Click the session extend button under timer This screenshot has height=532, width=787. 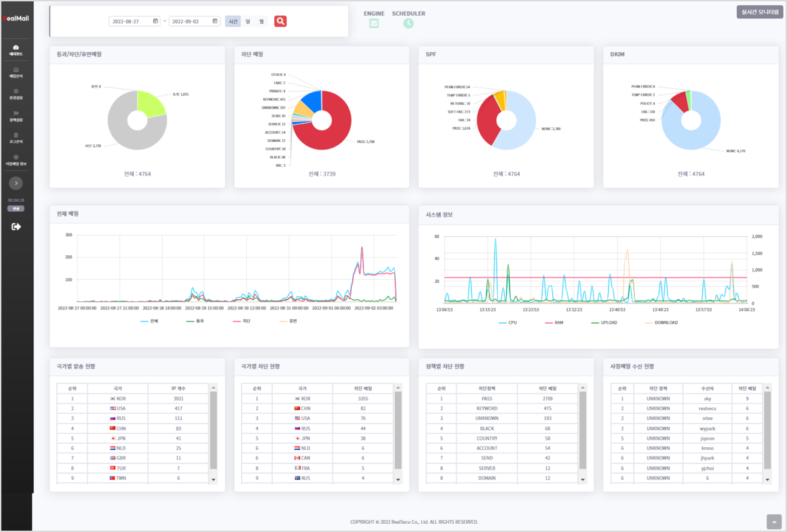[16, 209]
